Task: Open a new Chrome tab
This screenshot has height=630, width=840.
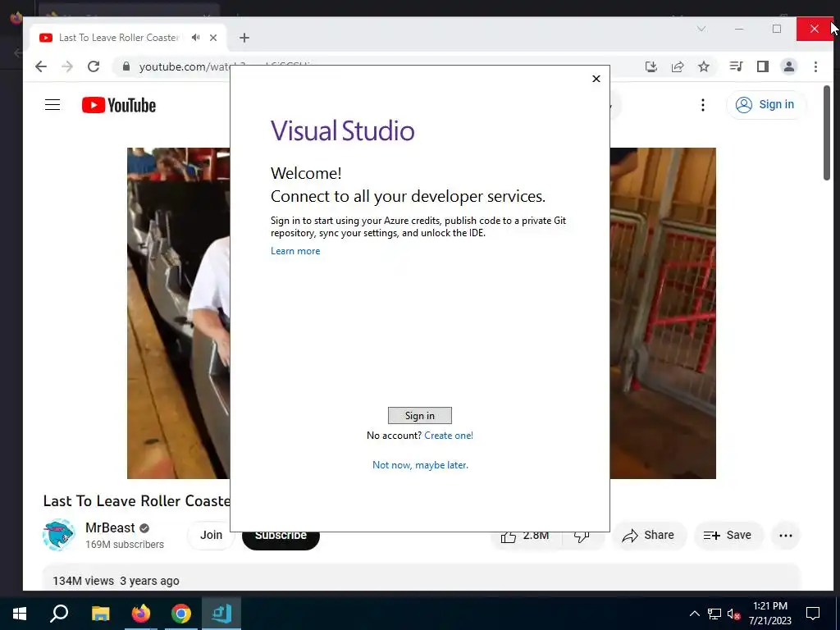Action: click(x=244, y=38)
